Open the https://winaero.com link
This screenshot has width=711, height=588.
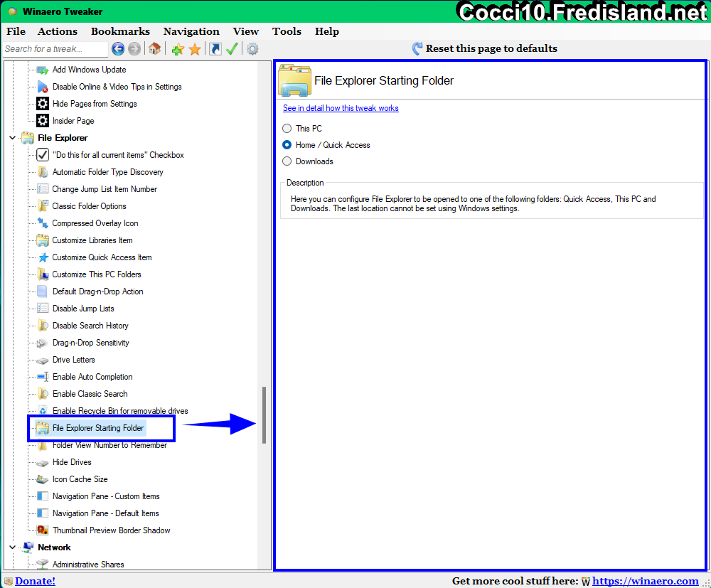pyautogui.click(x=646, y=581)
